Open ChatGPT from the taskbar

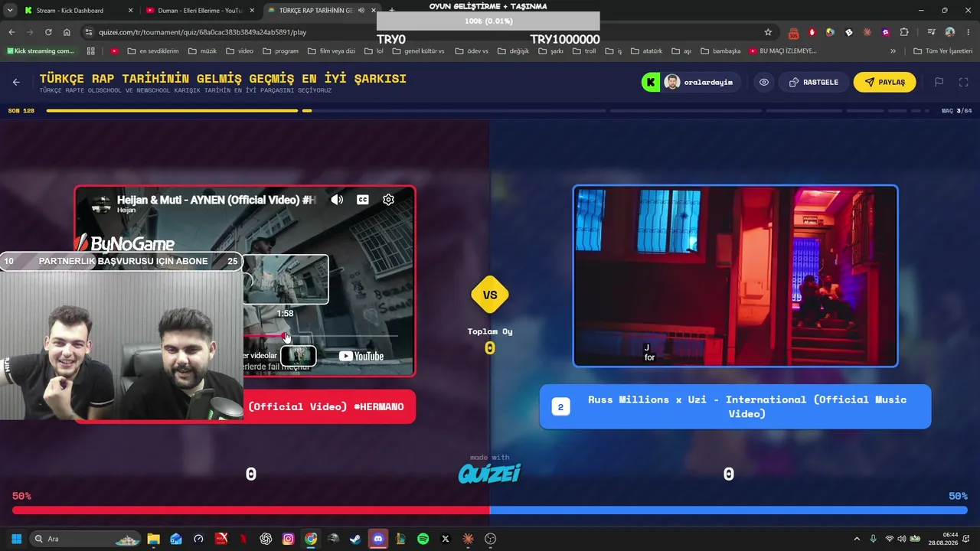point(266,539)
